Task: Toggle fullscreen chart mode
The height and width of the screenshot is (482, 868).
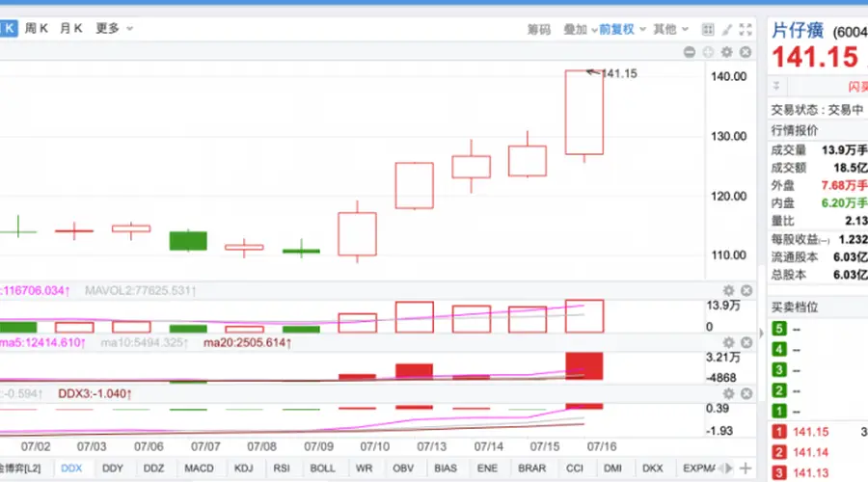Action: (x=746, y=29)
